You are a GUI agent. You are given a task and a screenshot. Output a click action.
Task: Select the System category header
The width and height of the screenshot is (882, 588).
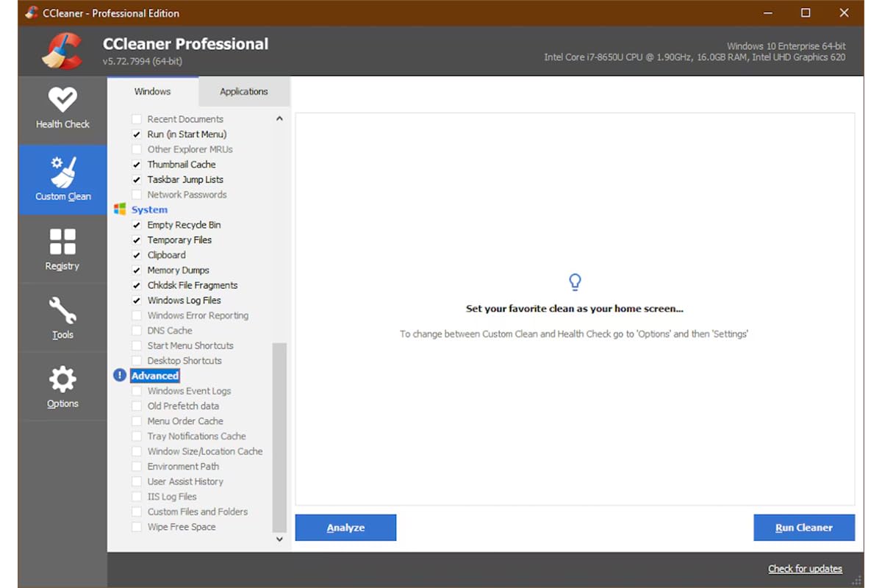point(149,209)
